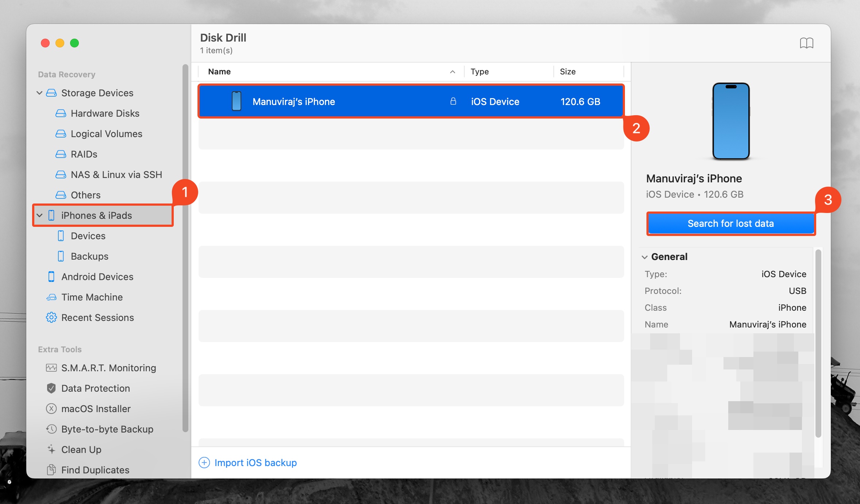This screenshot has width=860, height=504.
Task: Open the Backups sidebar item
Action: click(89, 256)
